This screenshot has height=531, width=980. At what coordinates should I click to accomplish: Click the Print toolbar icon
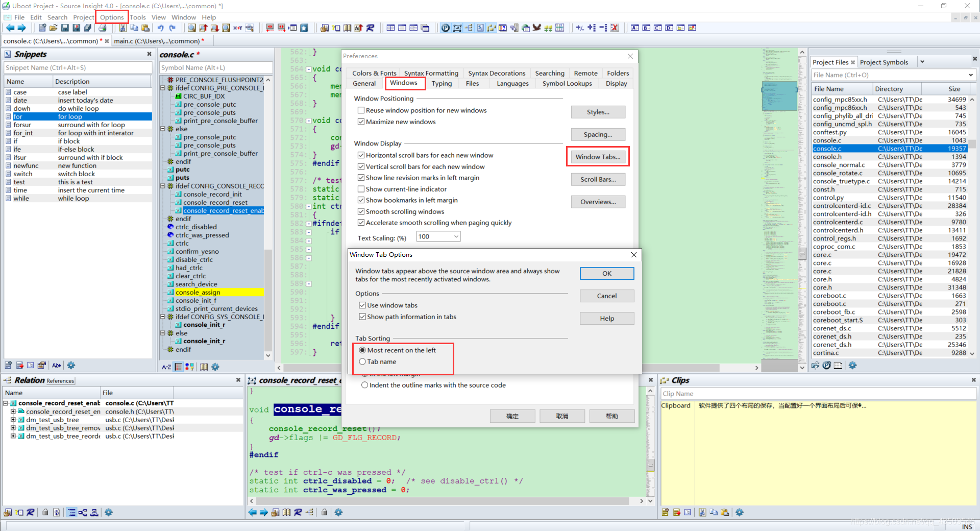(x=103, y=28)
